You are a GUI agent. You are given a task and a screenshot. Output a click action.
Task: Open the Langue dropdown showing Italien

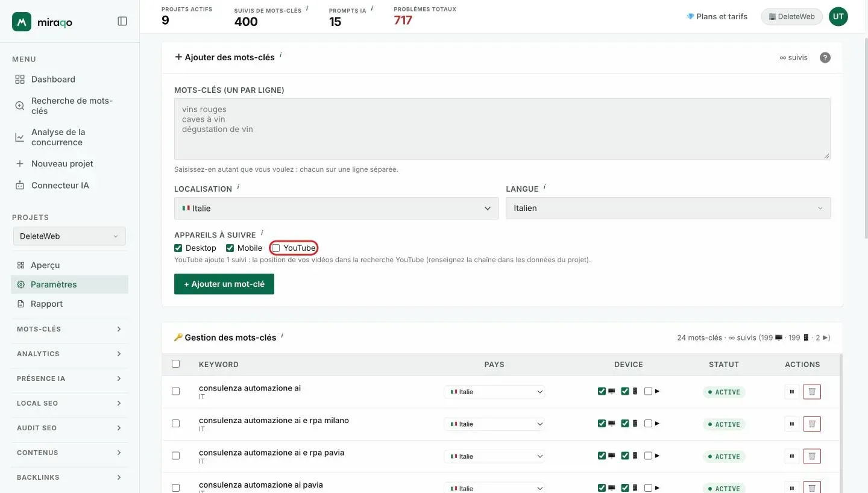(668, 208)
